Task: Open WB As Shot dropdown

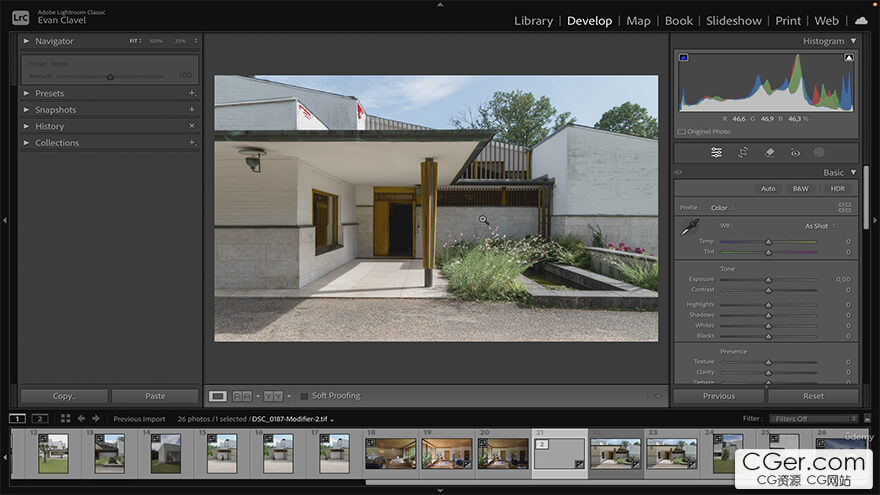Action: coord(820,226)
